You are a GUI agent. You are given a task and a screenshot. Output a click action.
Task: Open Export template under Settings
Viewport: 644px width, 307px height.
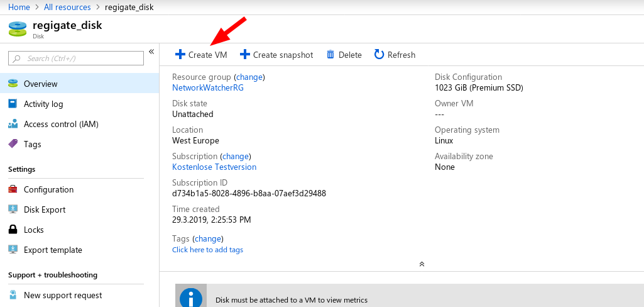tap(80, 250)
